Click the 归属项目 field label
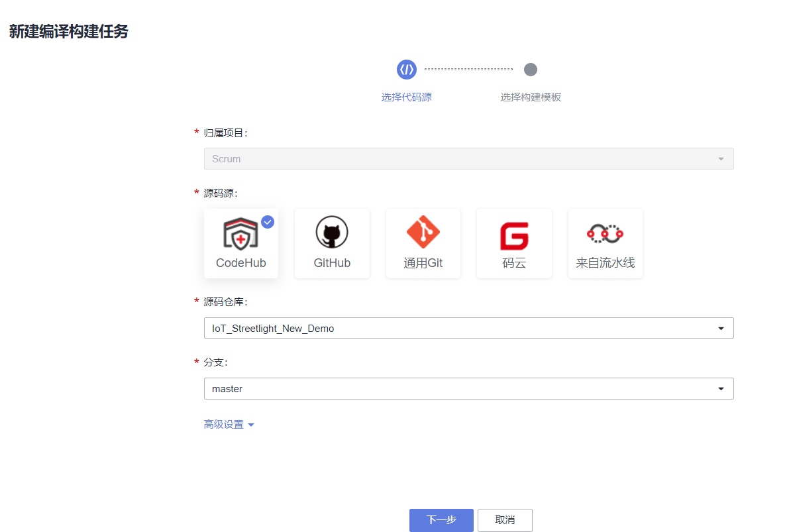791x532 pixels. click(x=225, y=133)
